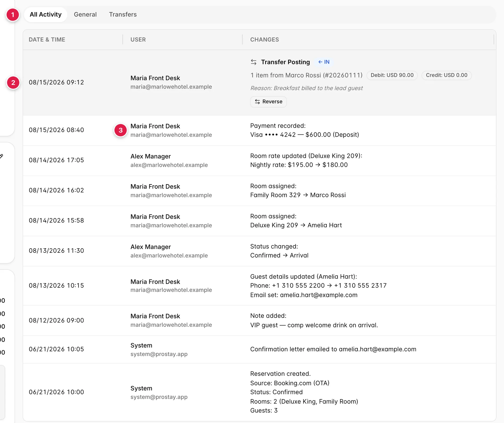This screenshot has width=504, height=423.
Task: Select the 08/15/2026 08:40 timestamp
Action: (56, 130)
